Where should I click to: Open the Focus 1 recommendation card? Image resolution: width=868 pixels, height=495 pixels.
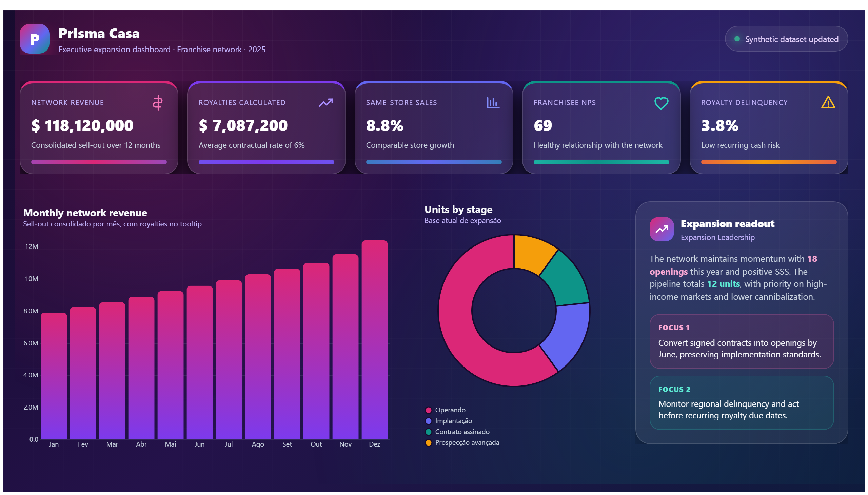(x=741, y=341)
